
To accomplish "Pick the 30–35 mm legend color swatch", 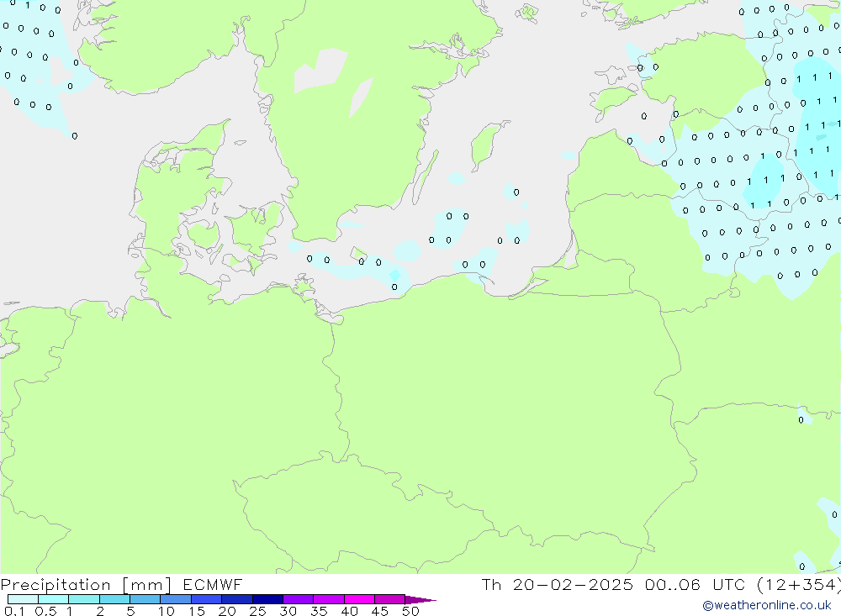I will [x=299, y=599].
